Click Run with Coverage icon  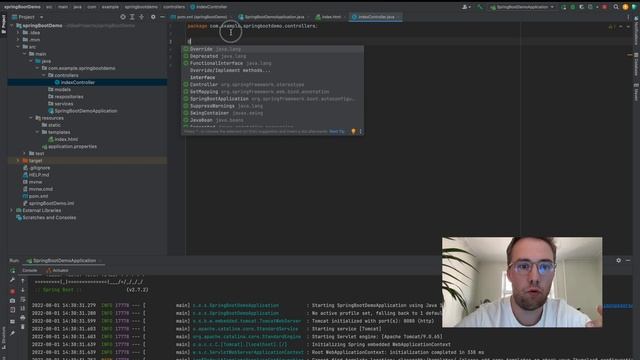tap(582, 7)
